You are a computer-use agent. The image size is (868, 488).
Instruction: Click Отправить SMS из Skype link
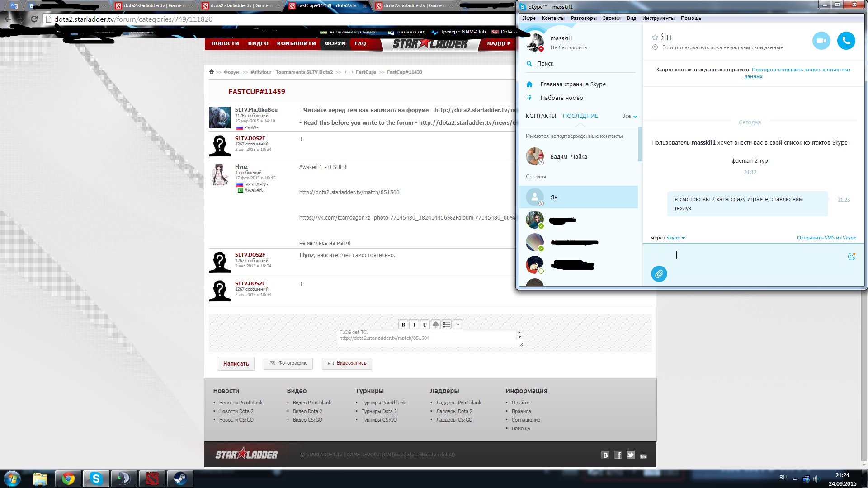(826, 238)
